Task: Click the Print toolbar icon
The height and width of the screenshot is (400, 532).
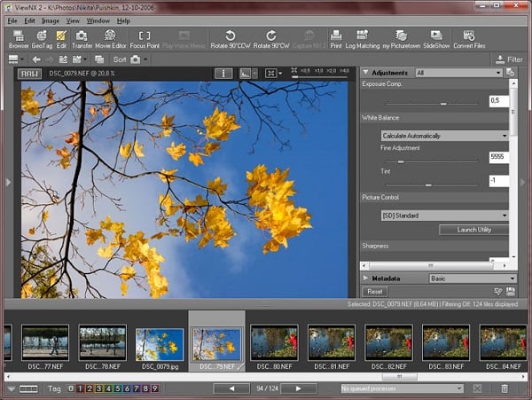Action: pos(336,39)
